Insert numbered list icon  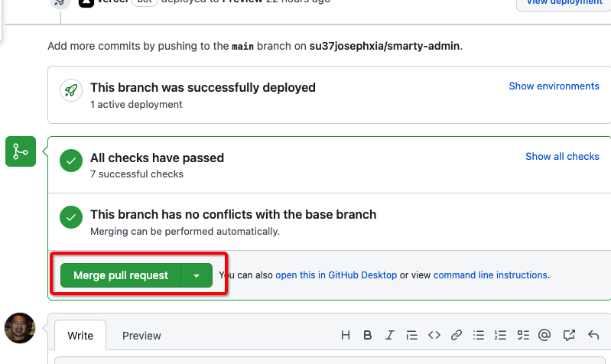pyautogui.click(x=502, y=335)
